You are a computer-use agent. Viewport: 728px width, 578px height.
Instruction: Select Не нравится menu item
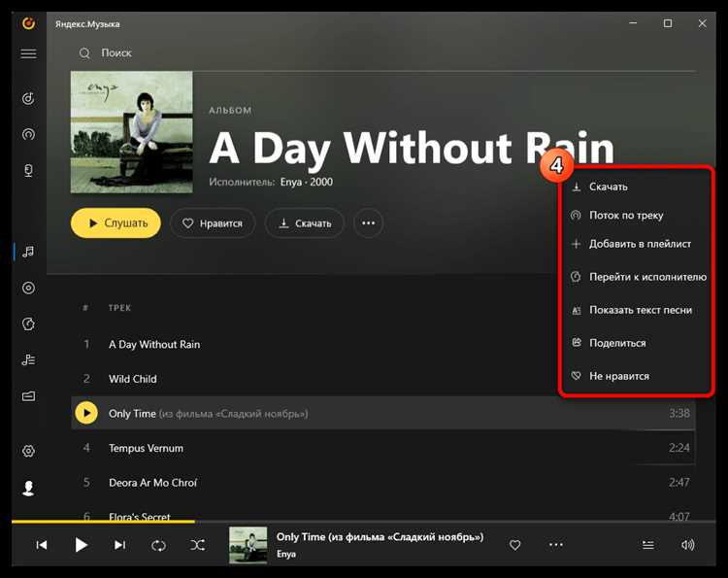636,376
